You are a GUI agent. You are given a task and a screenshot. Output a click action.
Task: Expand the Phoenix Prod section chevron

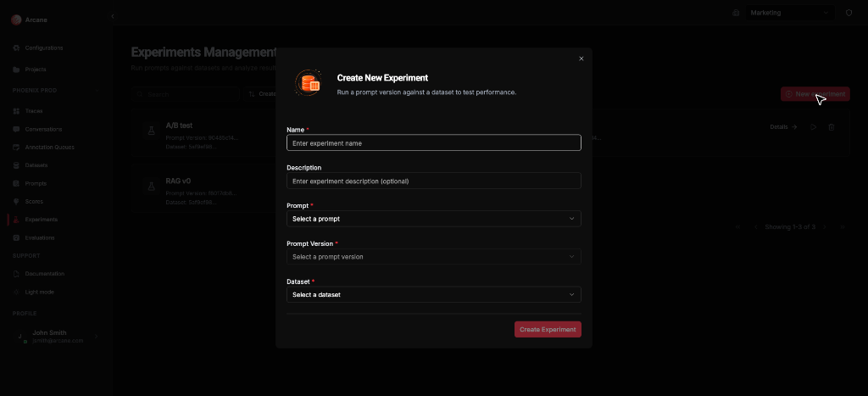(x=97, y=90)
